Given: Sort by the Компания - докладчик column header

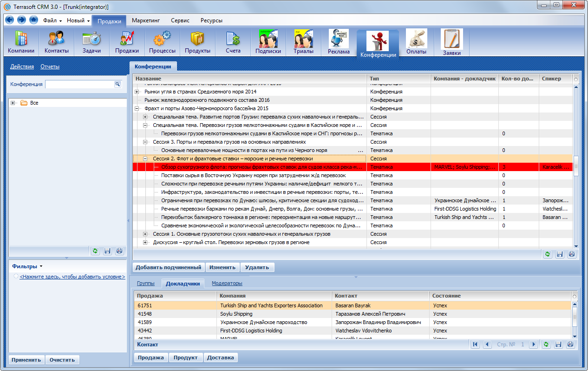Looking at the screenshot, I should pyautogui.click(x=464, y=79).
